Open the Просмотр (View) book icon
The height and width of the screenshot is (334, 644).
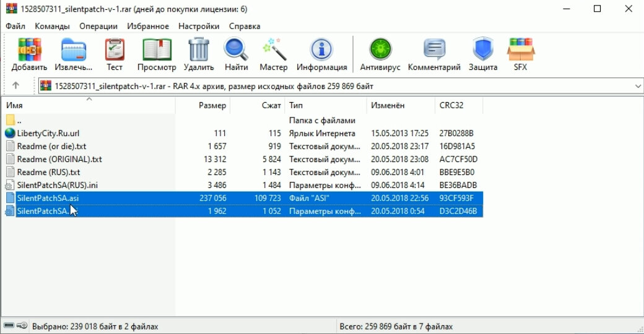[157, 49]
